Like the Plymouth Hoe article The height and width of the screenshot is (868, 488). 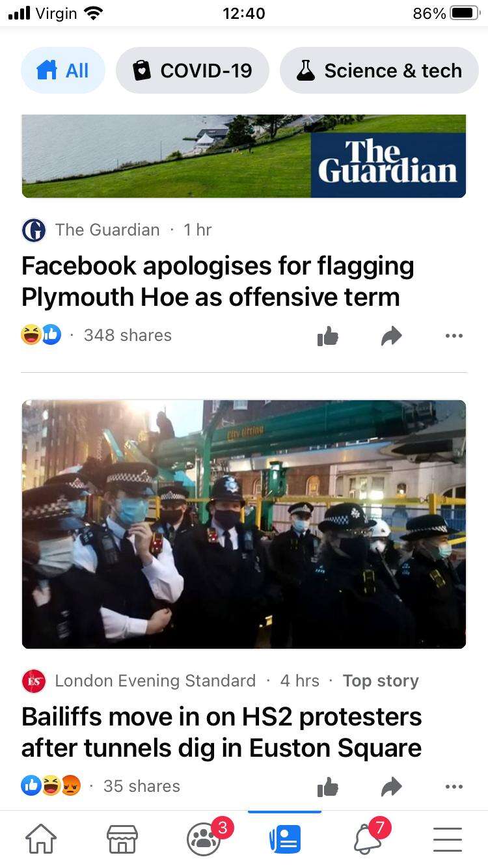click(328, 336)
